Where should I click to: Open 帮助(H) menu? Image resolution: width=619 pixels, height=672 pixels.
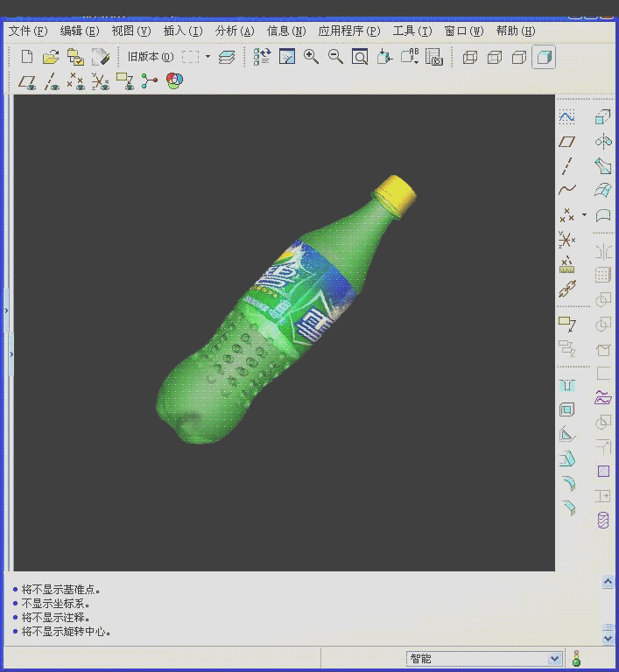[516, 31]
